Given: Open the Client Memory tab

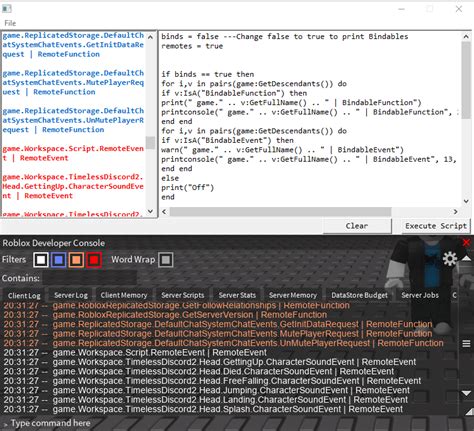Looking at the screenshot, I should 124,295.
